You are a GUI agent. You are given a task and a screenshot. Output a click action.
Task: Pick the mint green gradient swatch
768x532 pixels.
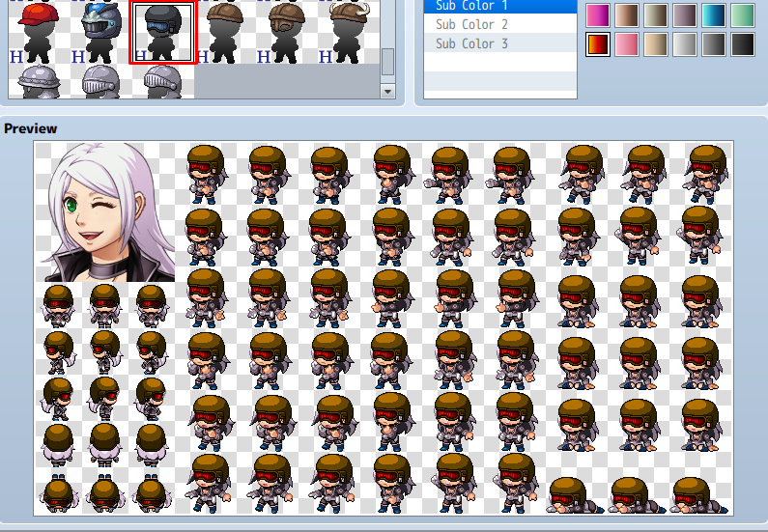(743, 14)
